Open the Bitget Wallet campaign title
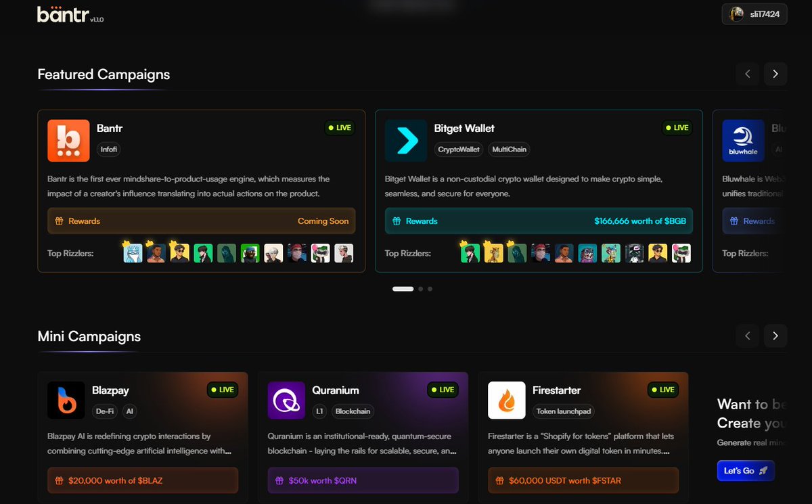 tap(464, 128)
